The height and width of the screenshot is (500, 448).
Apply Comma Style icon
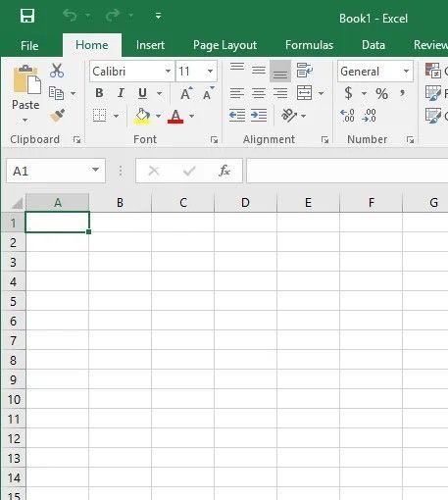click(403, 94)
